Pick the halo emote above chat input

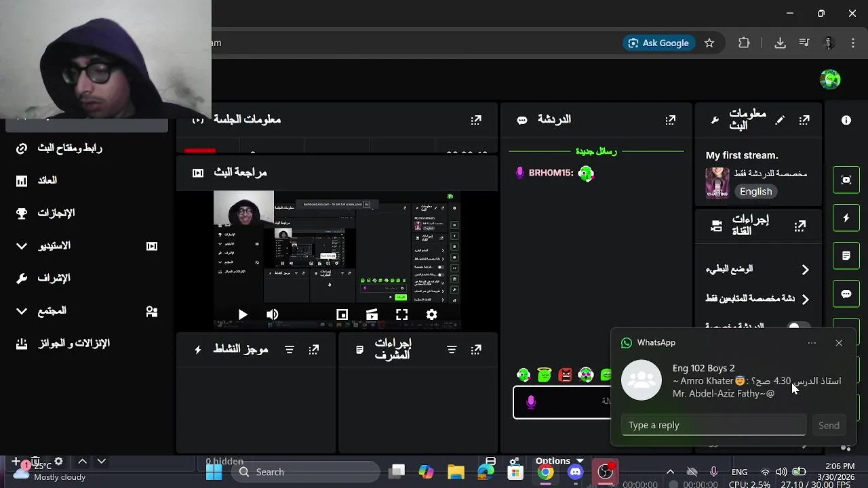(x=544, y=375)
